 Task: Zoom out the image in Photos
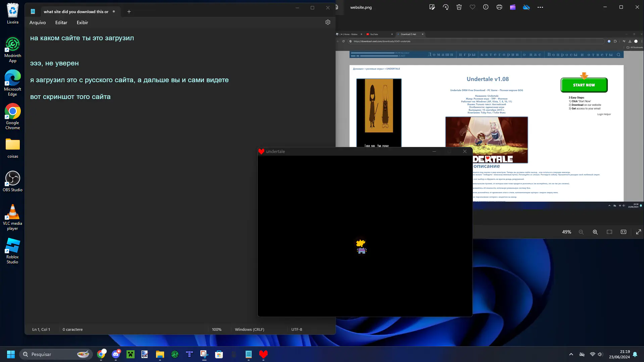click(x=581, y=232)
